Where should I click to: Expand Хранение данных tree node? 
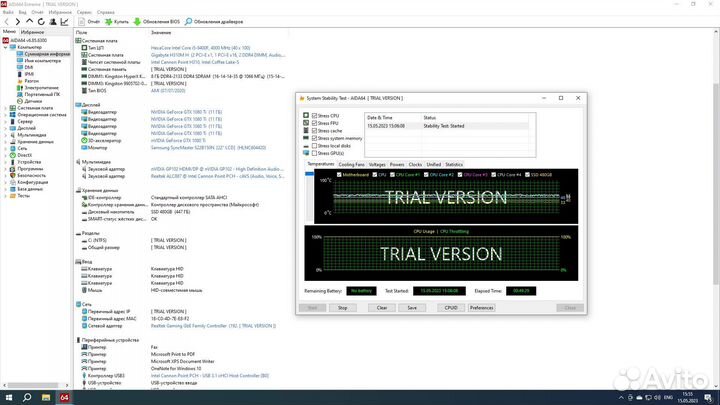6,141
